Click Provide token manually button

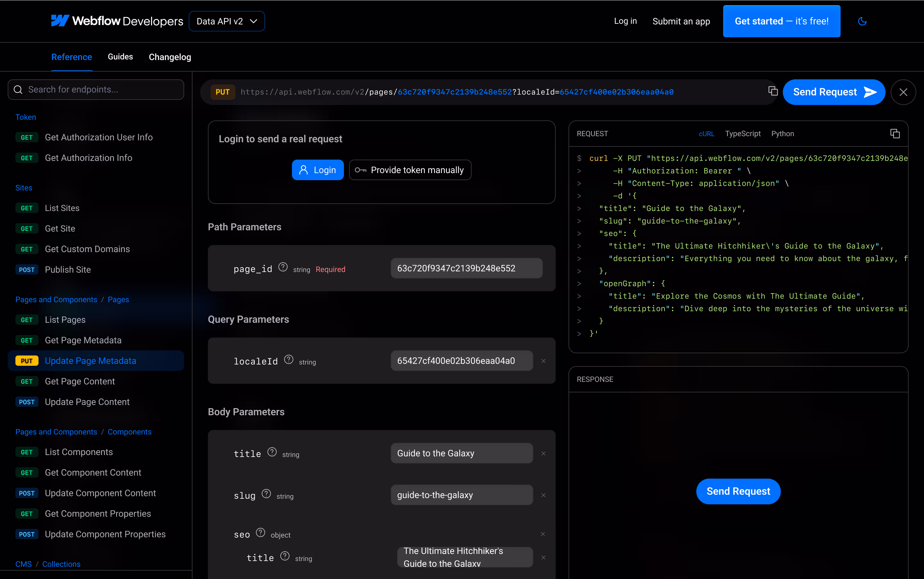click(x=410, y=170)
